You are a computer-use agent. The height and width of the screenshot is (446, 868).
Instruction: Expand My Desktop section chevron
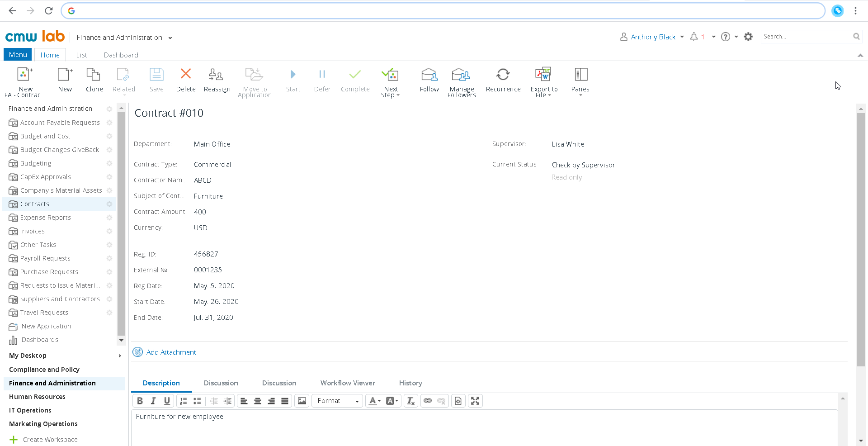click(x=119, y=356)
